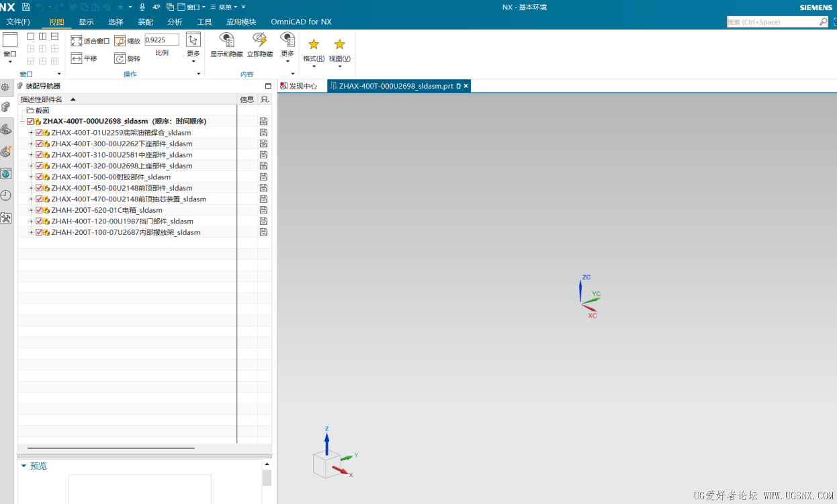Switch to the 发现中心 tab
Viewport: 837px width, 504px height.
pyautogui.click(x=299, y=86)
